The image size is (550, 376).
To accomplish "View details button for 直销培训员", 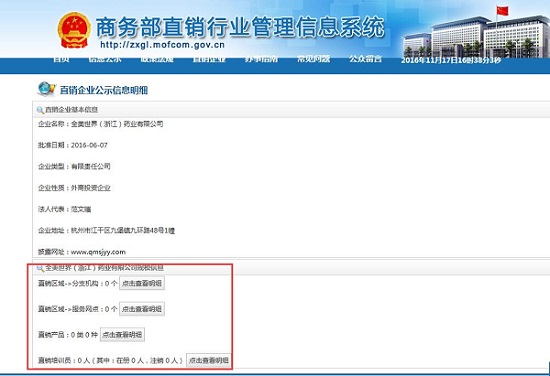I will [x=208, y=360].
